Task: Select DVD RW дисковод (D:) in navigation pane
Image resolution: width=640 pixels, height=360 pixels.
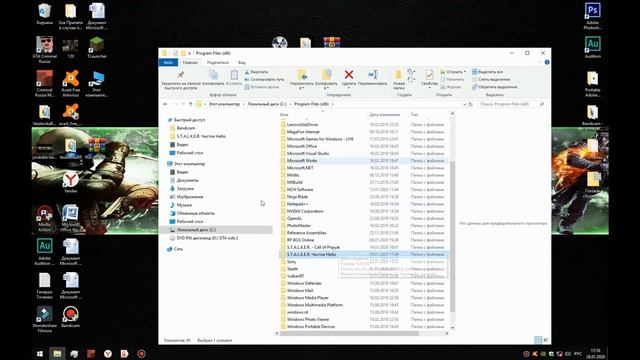Action: coord(207,238)
